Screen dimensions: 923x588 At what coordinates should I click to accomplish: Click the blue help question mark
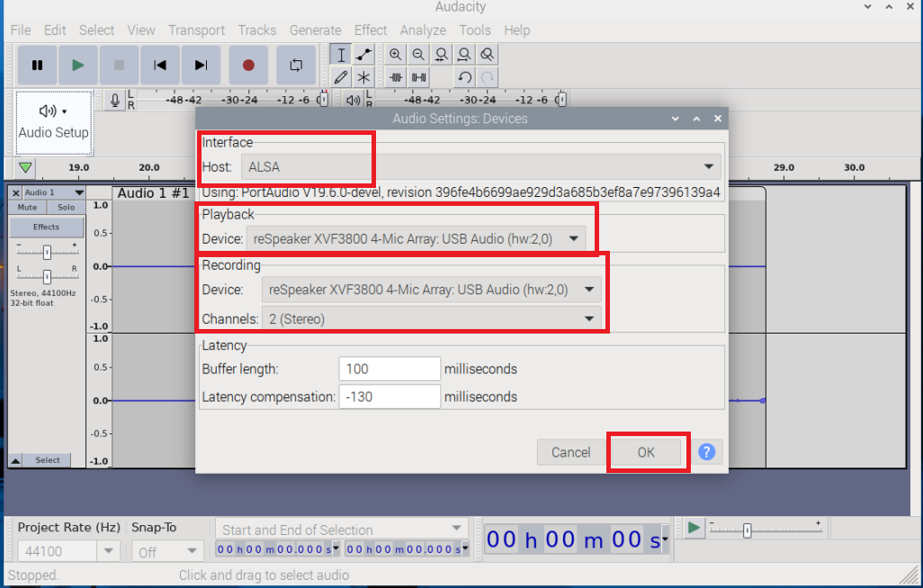tap(706, 452)
